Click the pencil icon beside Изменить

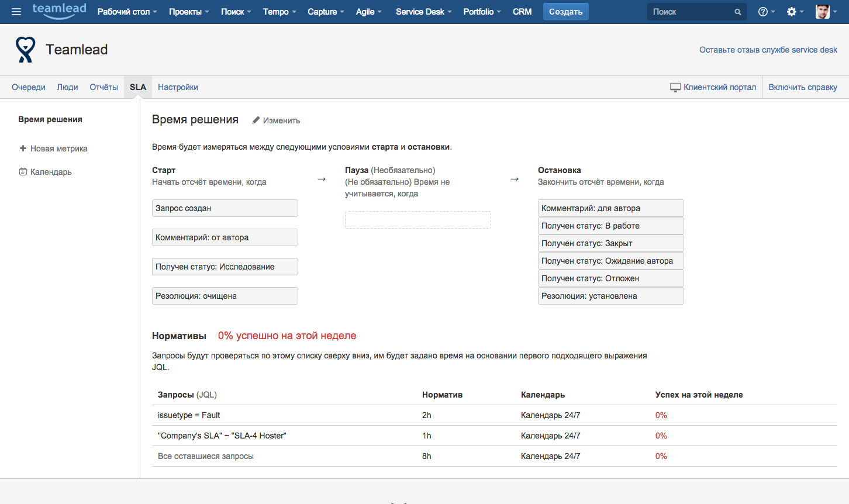(256, 119)
